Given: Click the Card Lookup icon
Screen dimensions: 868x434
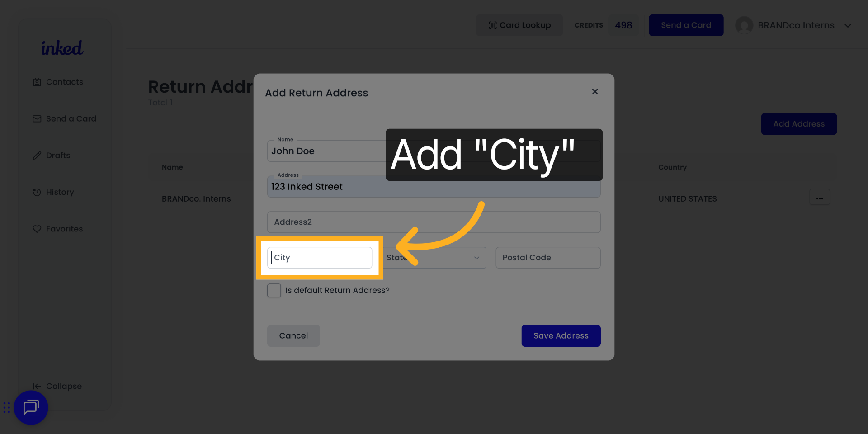Looking at the screenshot, I should pyautogui.click(x=493, y=25).
